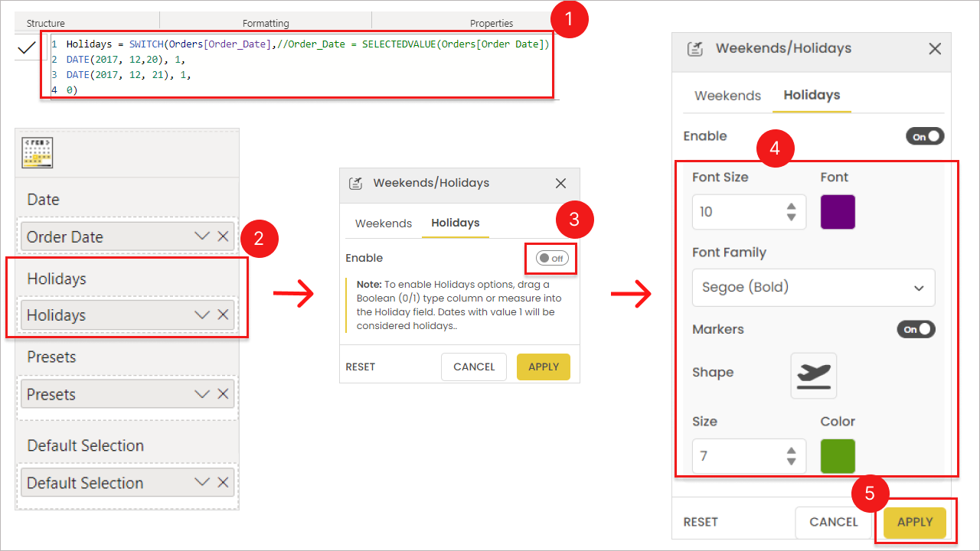Screen dimensions: 980x551
Task: Close the small Weekends/Holidays dialog
Action: point(560,183)
